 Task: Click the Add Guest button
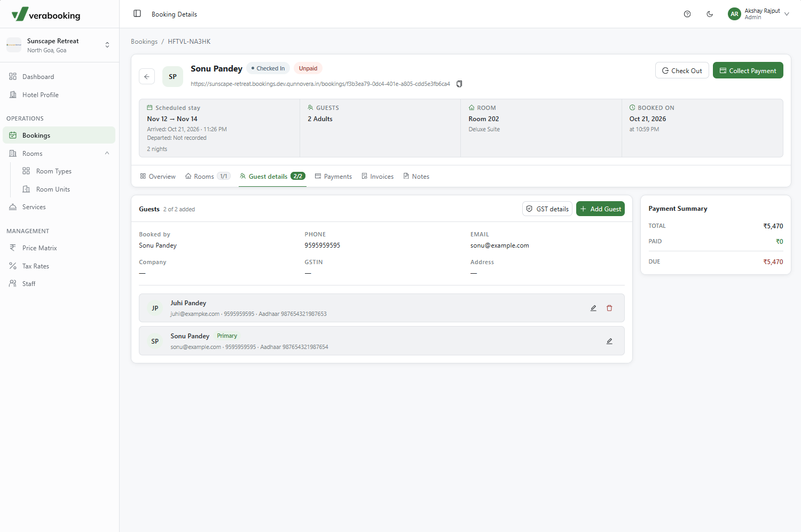pyautogui.click(x=600, y=209)
